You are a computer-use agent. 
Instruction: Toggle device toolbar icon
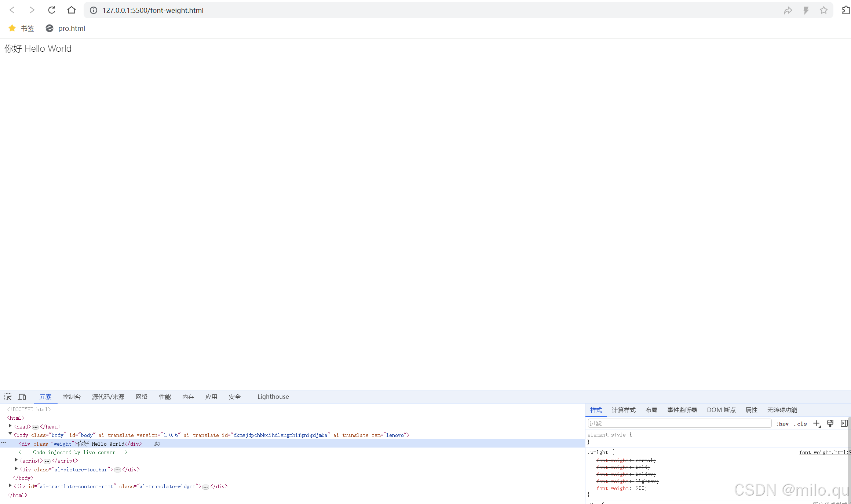pos(22,397)
